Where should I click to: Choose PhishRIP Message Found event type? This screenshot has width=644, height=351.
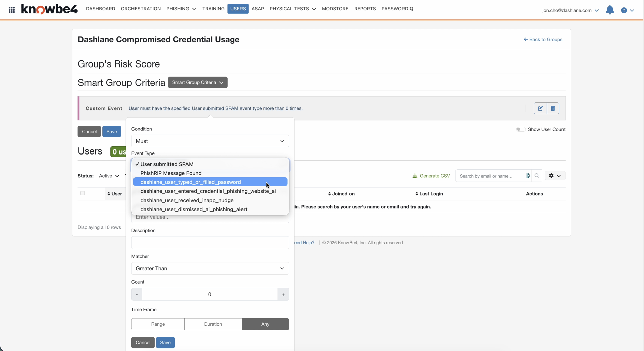pyautogui.click(x=210, y=173)
